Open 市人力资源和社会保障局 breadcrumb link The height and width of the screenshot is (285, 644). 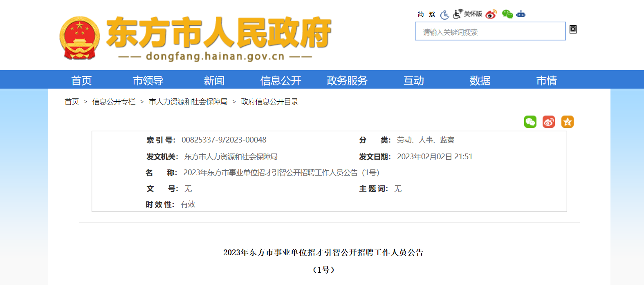pos(188,102)
